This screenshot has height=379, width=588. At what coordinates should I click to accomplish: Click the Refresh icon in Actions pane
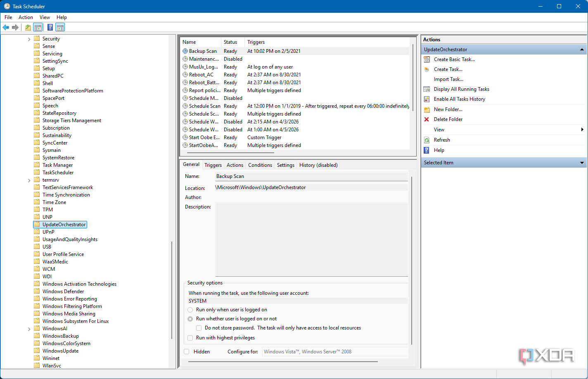pos(427,140)
